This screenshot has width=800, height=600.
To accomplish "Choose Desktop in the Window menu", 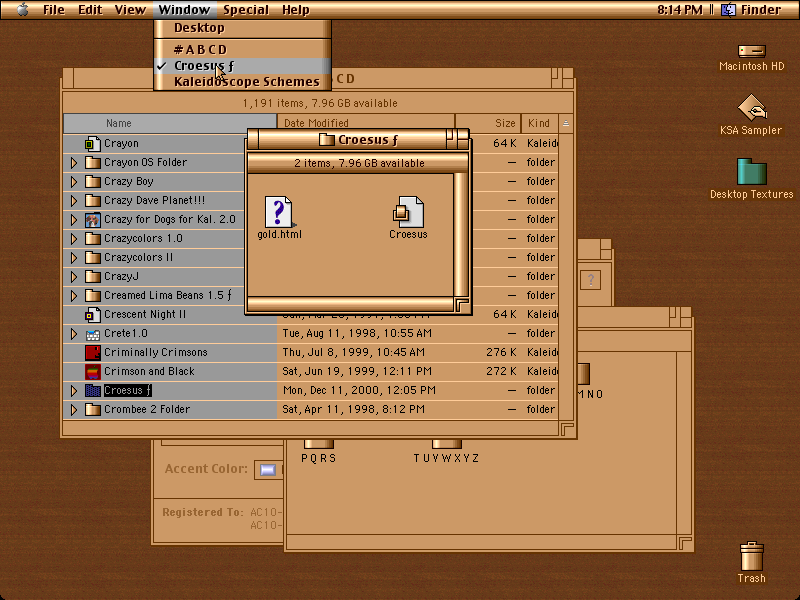I will [242, 28].
